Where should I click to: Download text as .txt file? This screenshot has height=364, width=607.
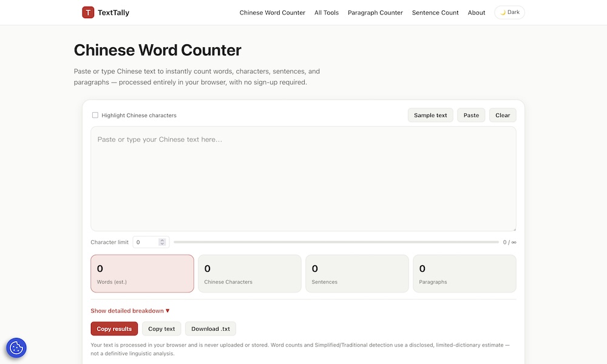(210, 329)
